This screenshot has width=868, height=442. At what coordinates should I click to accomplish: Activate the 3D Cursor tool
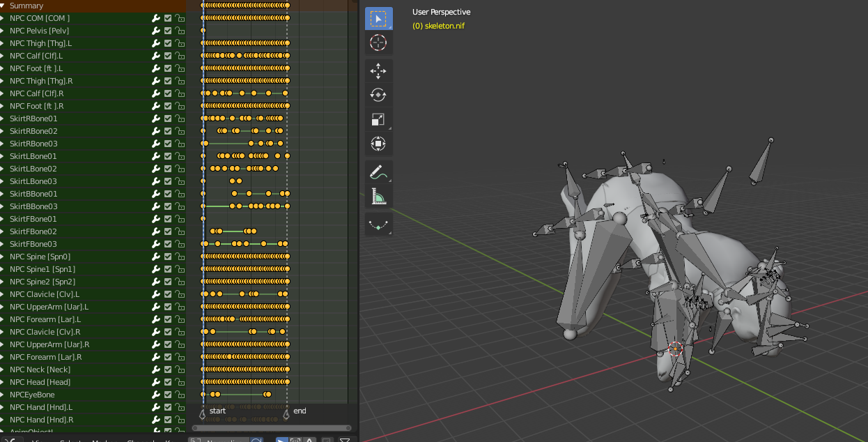(378, 43)
